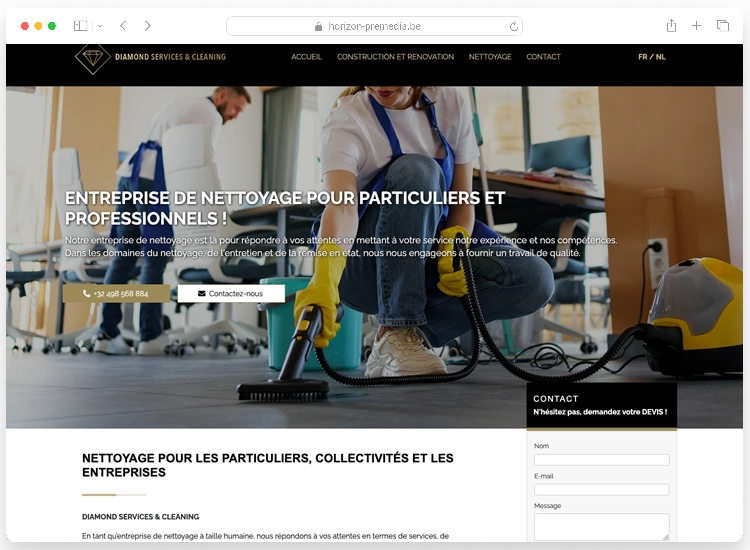Click the Contactez-nous button

[x=231, y=294]
